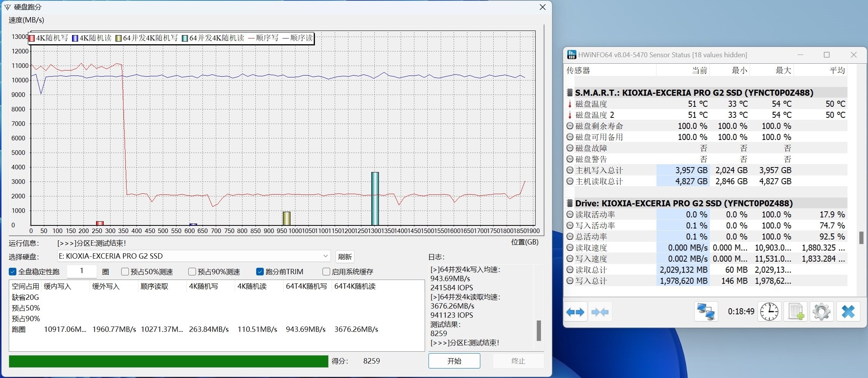Click the log to file sheet icon
This screenshot has width=868, height=378.
796,312
